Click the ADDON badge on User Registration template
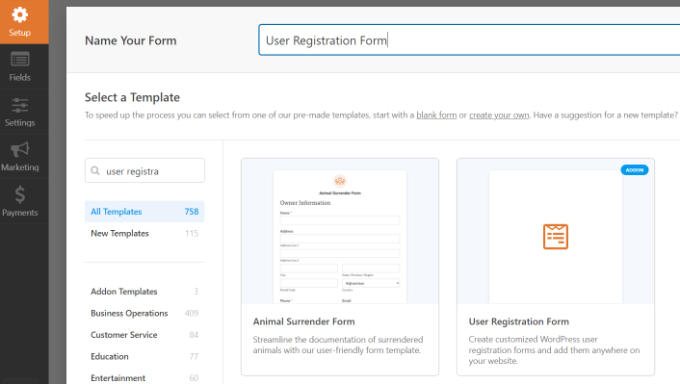Screen dimensions: 680x384 tap(634, 170)
